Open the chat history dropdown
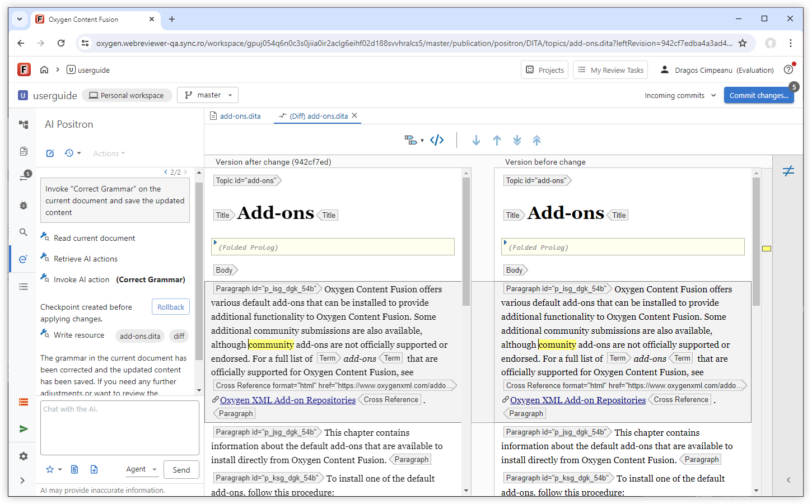The height and width of the screenshot is (504, 812). click(73, 153)
